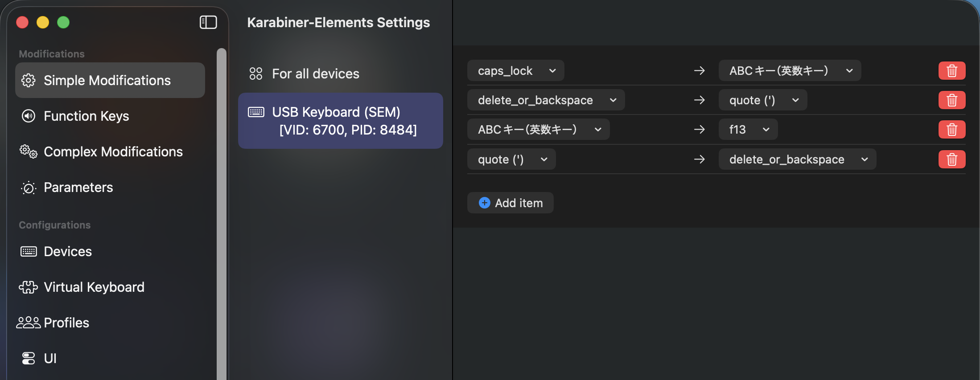
Task: Open the ABC キー source key dropdown
Action: coord(539,130)
